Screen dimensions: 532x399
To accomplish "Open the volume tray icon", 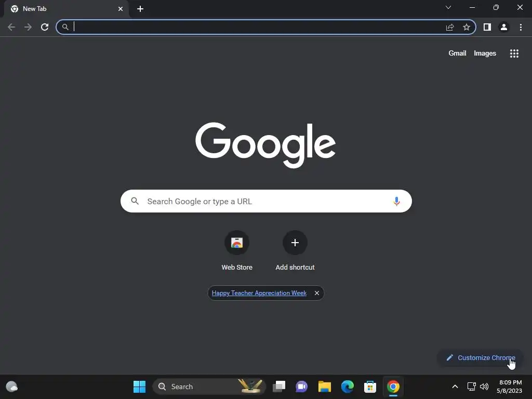I will [x=484, y=387].
